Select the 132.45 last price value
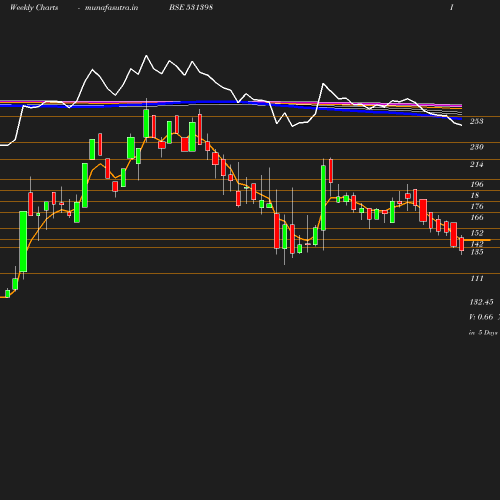 [x=481, y=302]
